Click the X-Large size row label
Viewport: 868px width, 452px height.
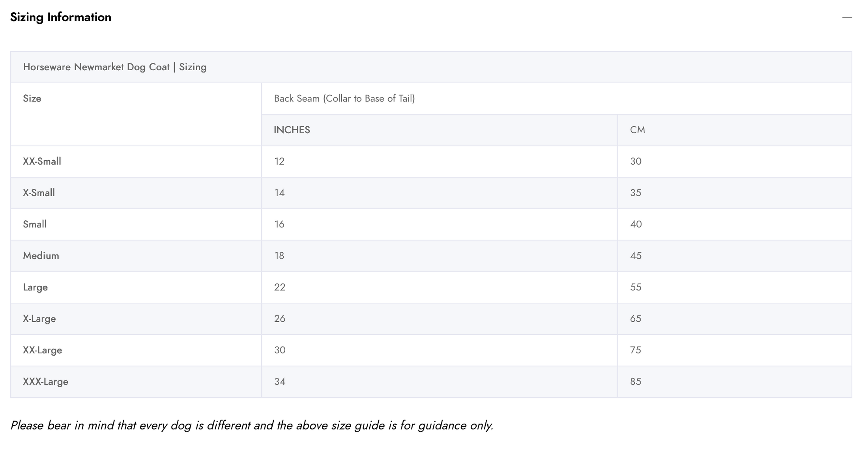pos(39,319)
